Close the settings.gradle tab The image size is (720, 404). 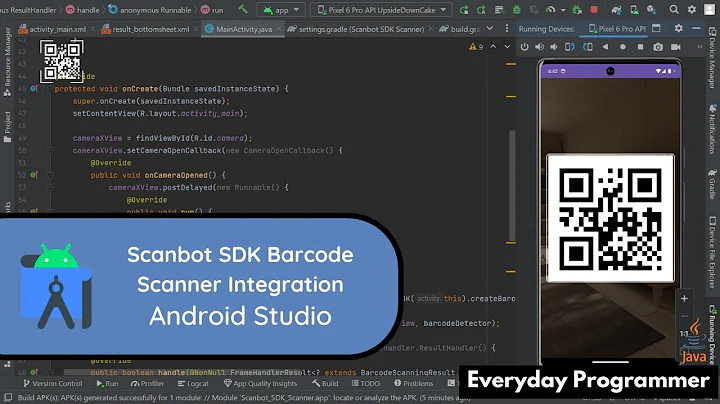pyautogui.click(x=431, y=29)
